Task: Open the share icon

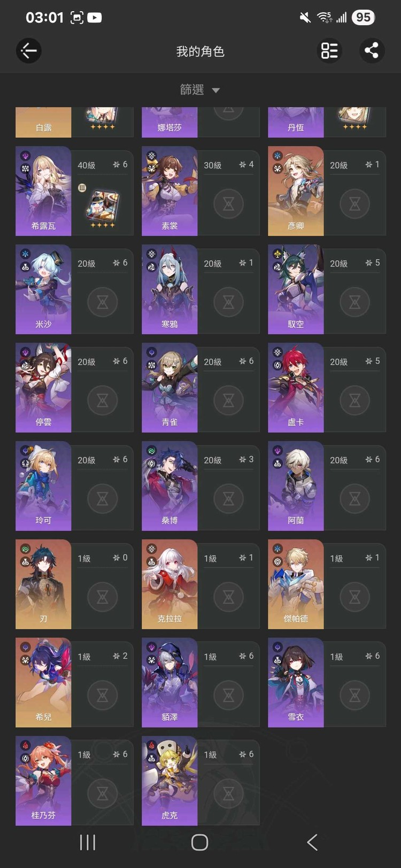Action: point(372,51)
